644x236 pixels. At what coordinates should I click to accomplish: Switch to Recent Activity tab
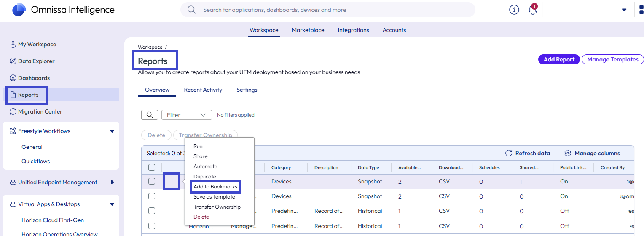[203, 90]
